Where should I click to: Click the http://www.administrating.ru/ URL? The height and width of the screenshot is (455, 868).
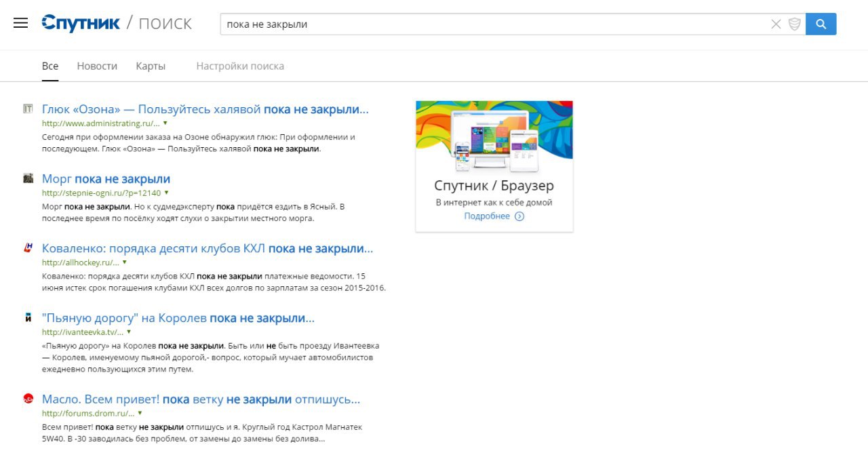[100, 123]
